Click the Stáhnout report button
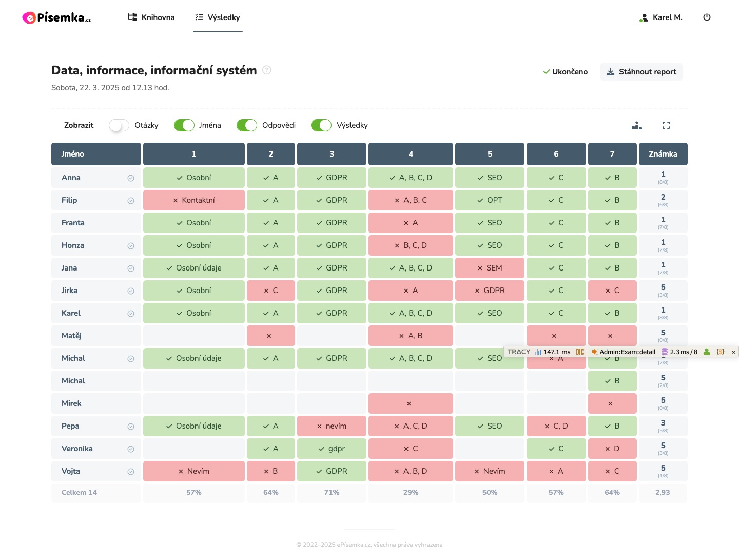The image size is (739, 560). 641,72
